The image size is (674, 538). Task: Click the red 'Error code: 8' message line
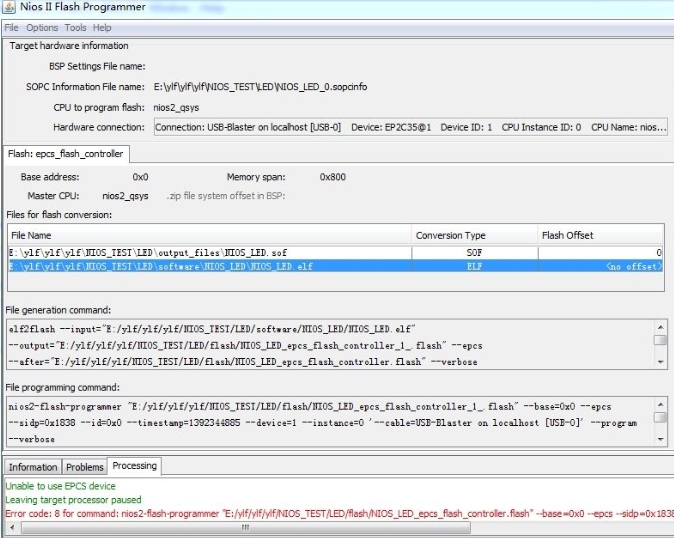click(x=340, y=514)
